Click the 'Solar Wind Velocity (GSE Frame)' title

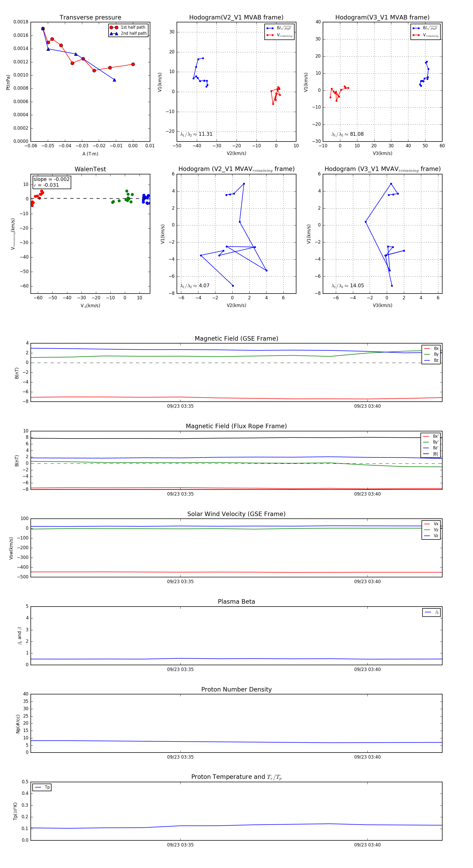coord(236,514)
